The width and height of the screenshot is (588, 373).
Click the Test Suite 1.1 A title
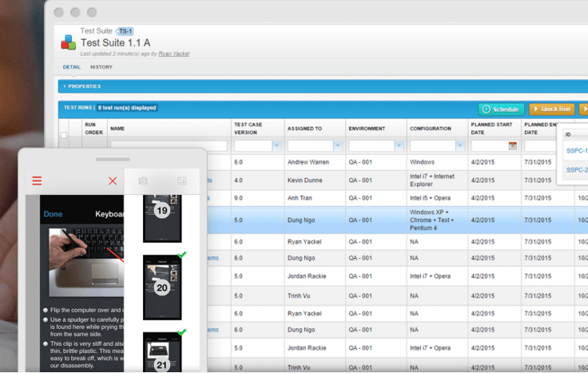(x=116, y=43)
